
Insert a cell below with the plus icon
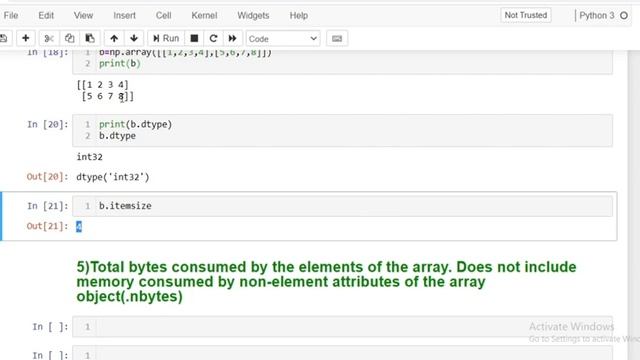[x=25, y=38]
